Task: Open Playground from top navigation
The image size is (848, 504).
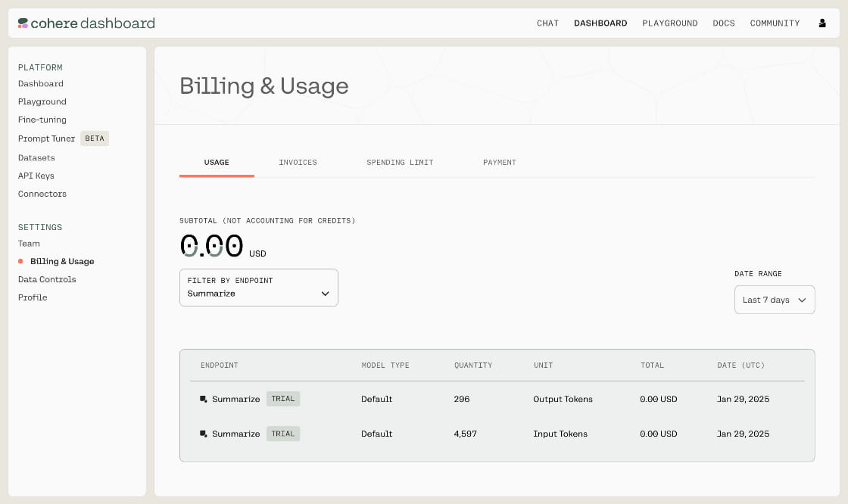Action: [669, 23]
